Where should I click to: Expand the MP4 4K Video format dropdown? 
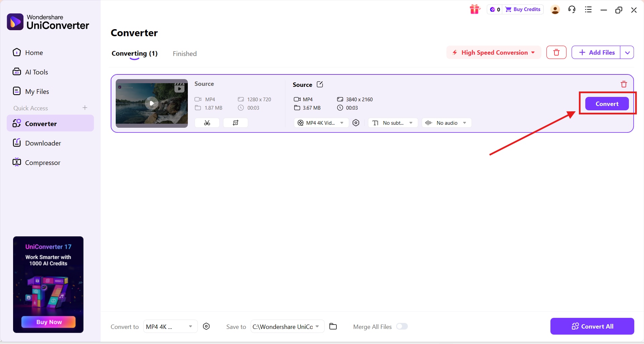(321, 123)
